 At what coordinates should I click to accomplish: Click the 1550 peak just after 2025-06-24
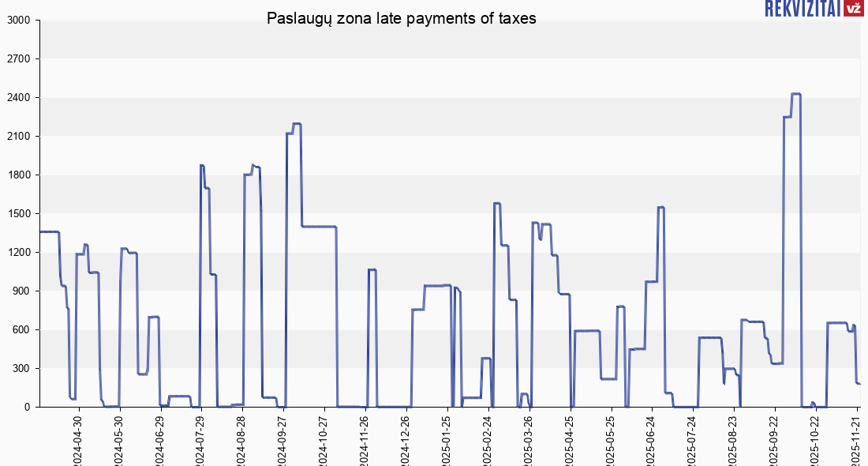tap(661, 207)
